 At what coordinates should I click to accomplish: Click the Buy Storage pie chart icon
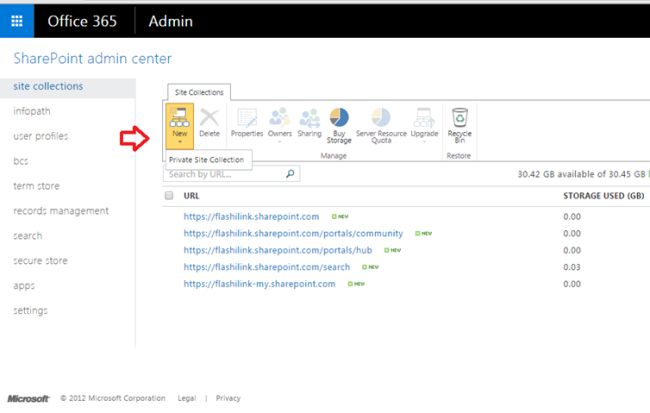(339, 117)
